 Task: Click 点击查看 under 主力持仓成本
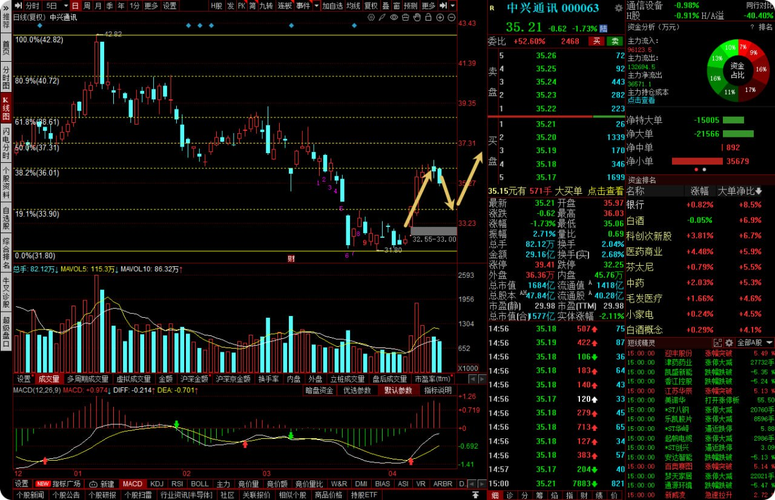[641, 100]
